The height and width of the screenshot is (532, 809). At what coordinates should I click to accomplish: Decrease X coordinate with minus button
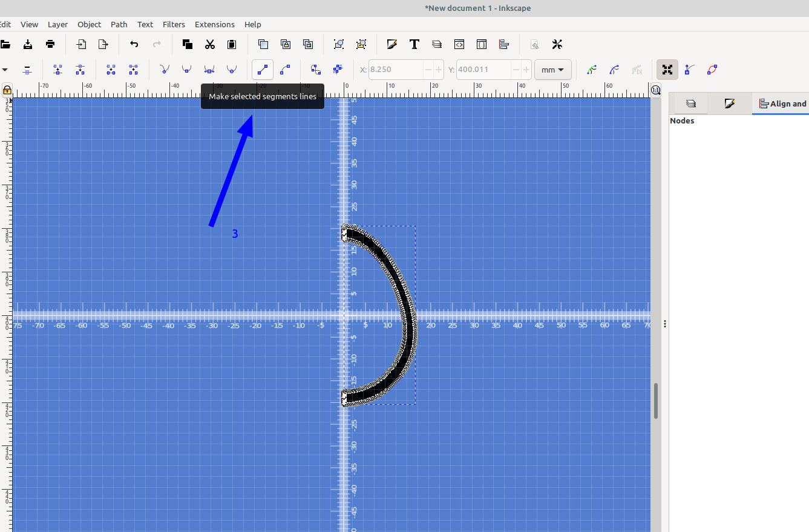point(428,70)
